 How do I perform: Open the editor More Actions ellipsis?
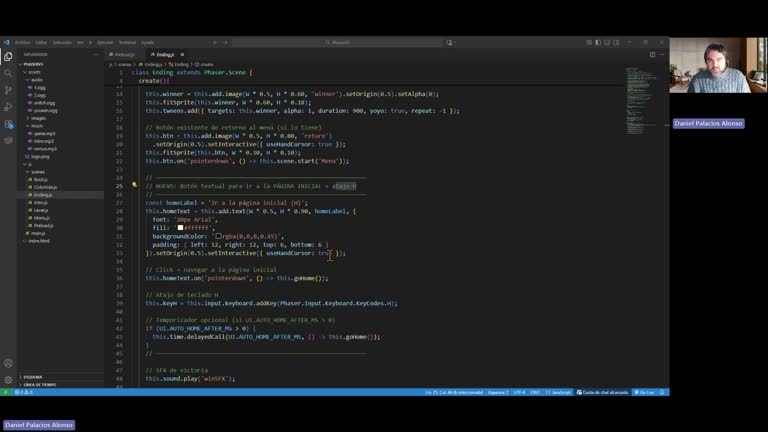(x=662, y=55)
